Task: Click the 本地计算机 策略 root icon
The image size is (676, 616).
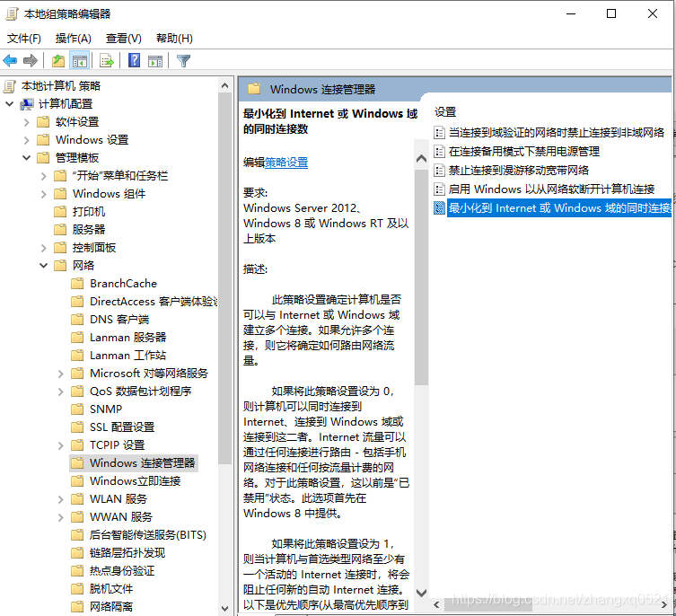Action: (x=10, y=86)
